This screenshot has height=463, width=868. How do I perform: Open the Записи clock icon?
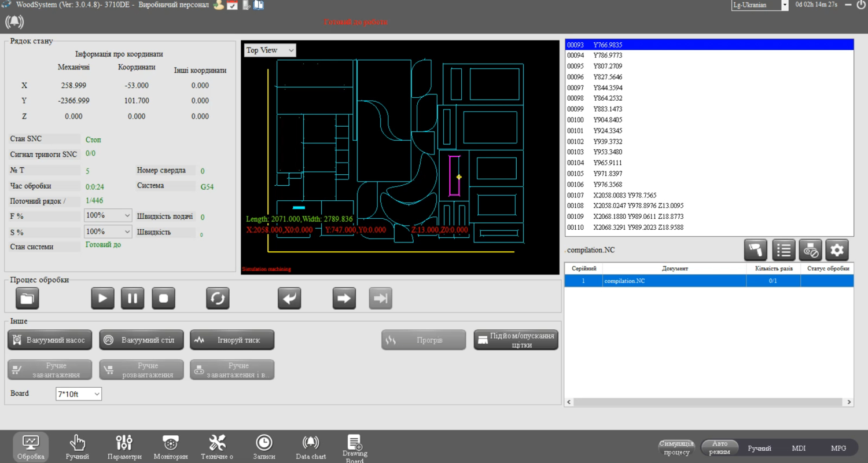(264, 444)
